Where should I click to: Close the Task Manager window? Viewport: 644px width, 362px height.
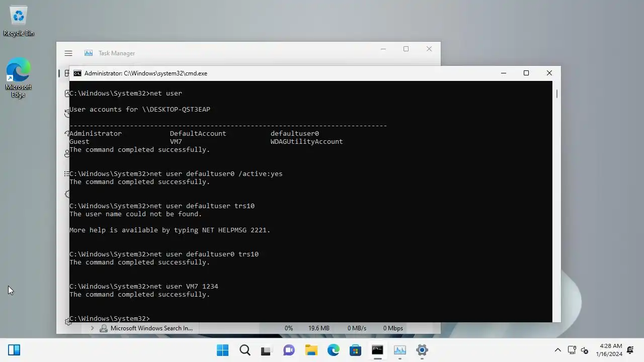pyautogui.click(x=429, y=49)
